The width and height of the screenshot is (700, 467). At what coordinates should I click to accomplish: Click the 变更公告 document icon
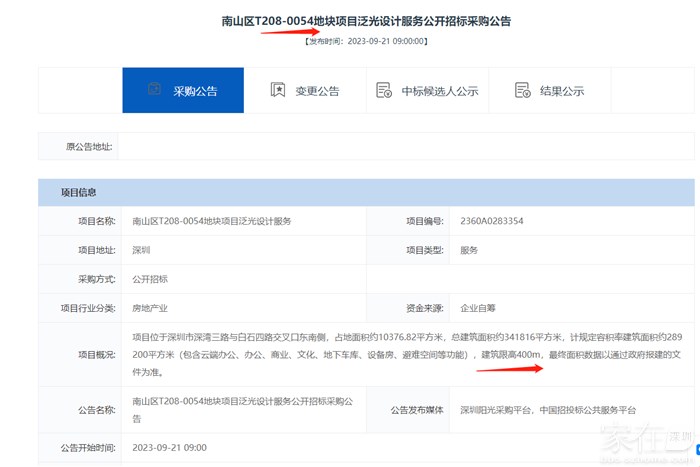click(x=277, y=90)
